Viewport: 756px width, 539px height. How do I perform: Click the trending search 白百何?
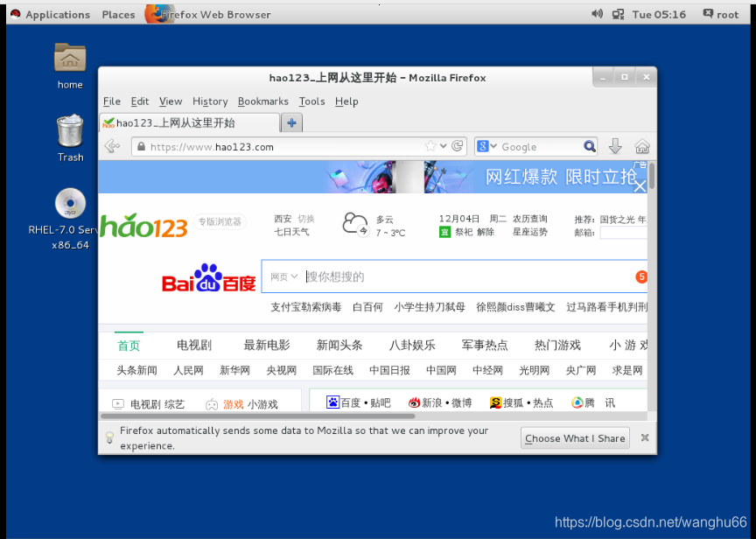pyautogui.click(x=367, y=307)
